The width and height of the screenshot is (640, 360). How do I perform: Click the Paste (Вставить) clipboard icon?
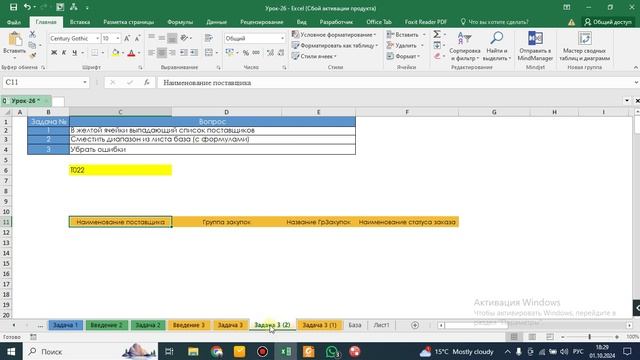pyautogui.click(x=15, y=40)
